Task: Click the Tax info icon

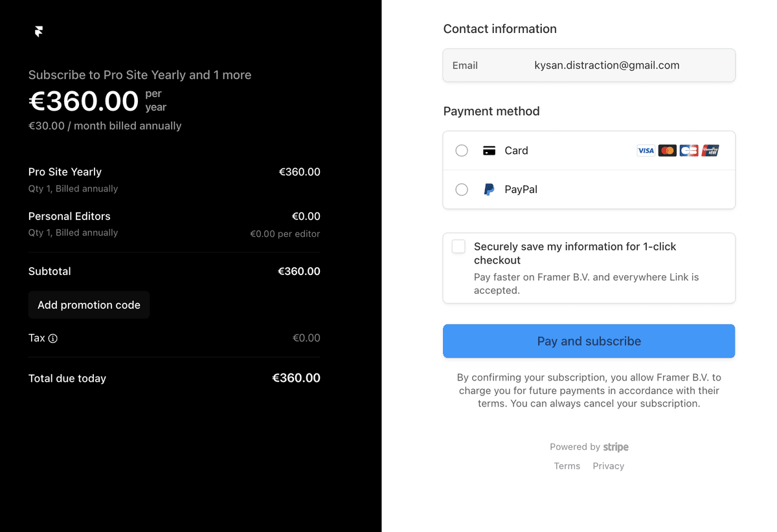Action: [53, 338]
